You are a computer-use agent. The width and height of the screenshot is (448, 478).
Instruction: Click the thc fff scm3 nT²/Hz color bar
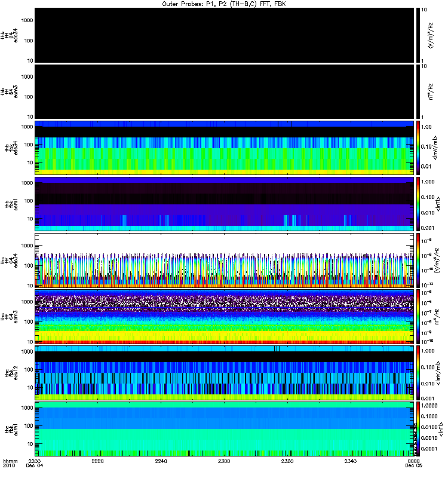[418, 317]
